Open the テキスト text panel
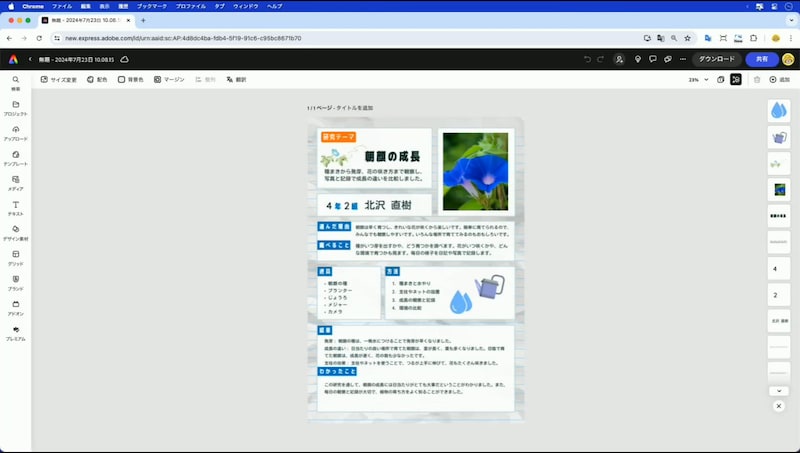This screenshot has width=800, height=453. [15, 208]
